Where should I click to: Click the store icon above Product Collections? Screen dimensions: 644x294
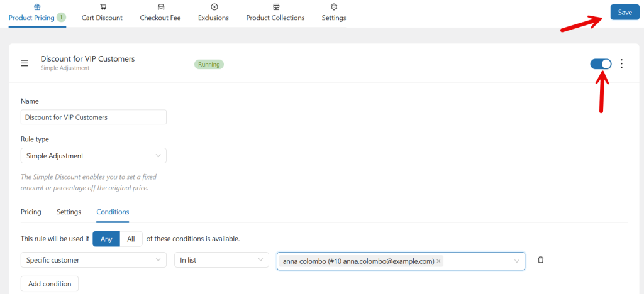(x=275, y=7)
